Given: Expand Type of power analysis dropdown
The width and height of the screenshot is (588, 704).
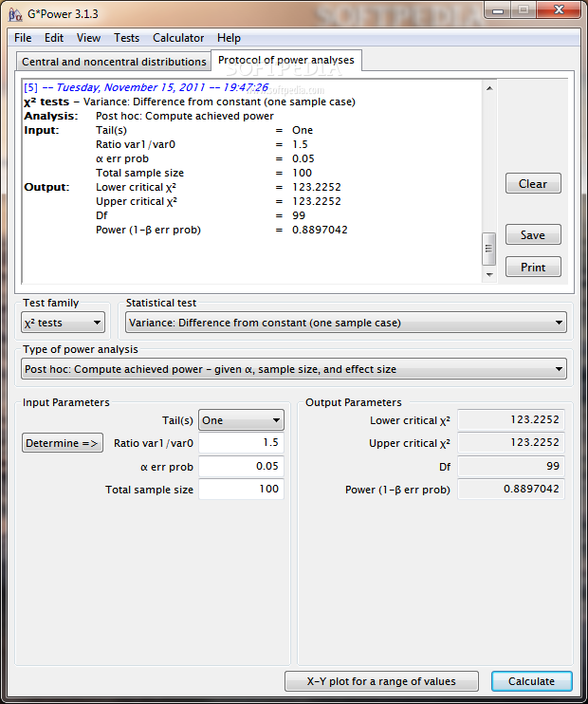Looking at the screenshot, I should [x=294, y=369].
